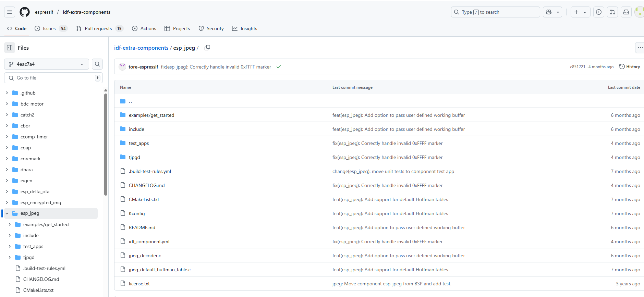
Task: Click the GitHub logo icon
Action: point(25,12)
